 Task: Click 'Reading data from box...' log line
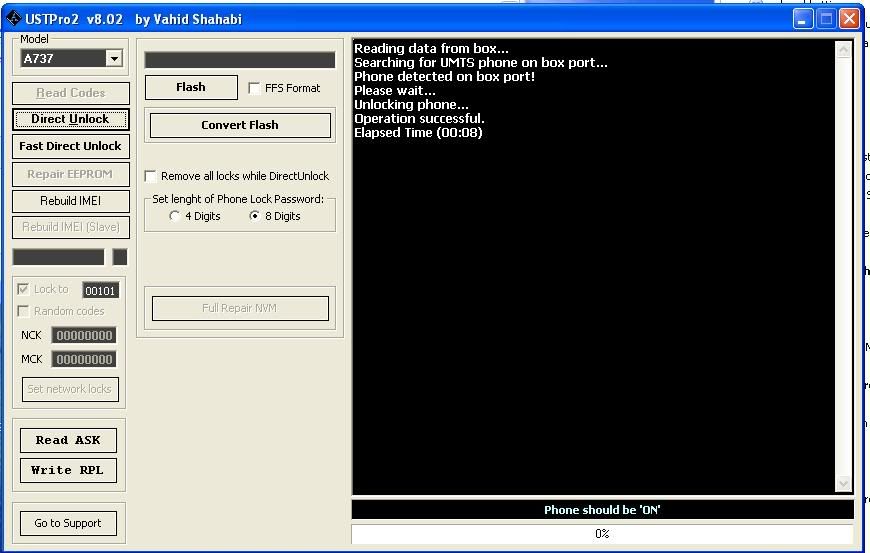pyautogui.click(x=431, y=49)
